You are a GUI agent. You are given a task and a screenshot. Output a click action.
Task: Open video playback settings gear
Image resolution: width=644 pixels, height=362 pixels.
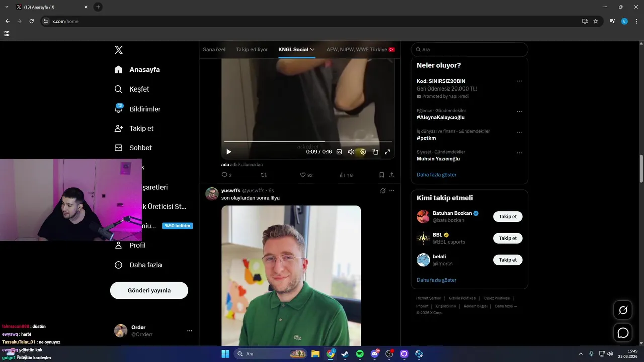(363, 152)
